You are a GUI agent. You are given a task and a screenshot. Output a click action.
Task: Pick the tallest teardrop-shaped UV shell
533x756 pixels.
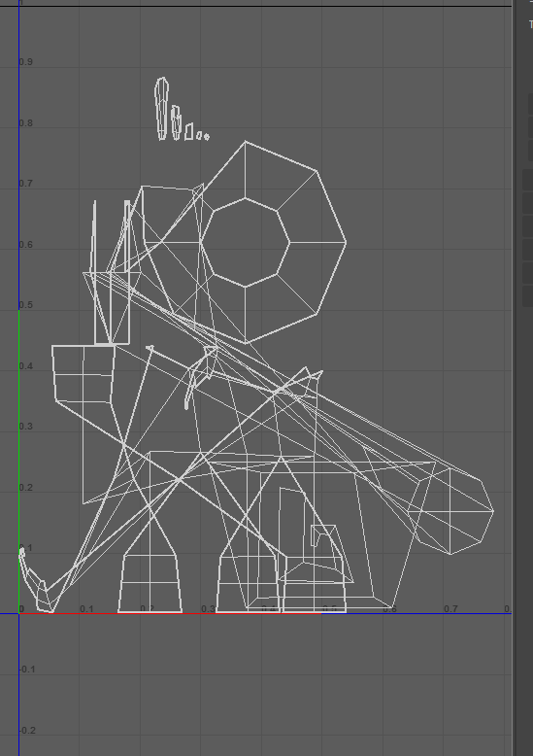click(162, 109)
